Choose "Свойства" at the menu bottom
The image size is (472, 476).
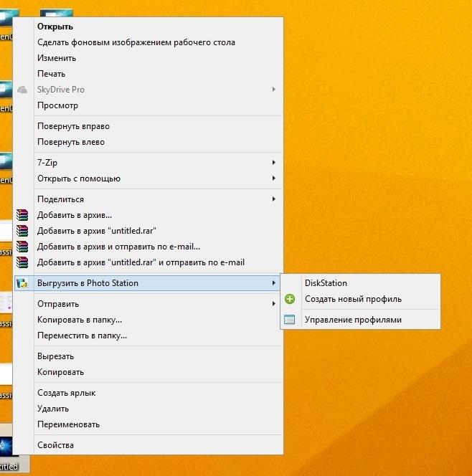coord(55,445)
